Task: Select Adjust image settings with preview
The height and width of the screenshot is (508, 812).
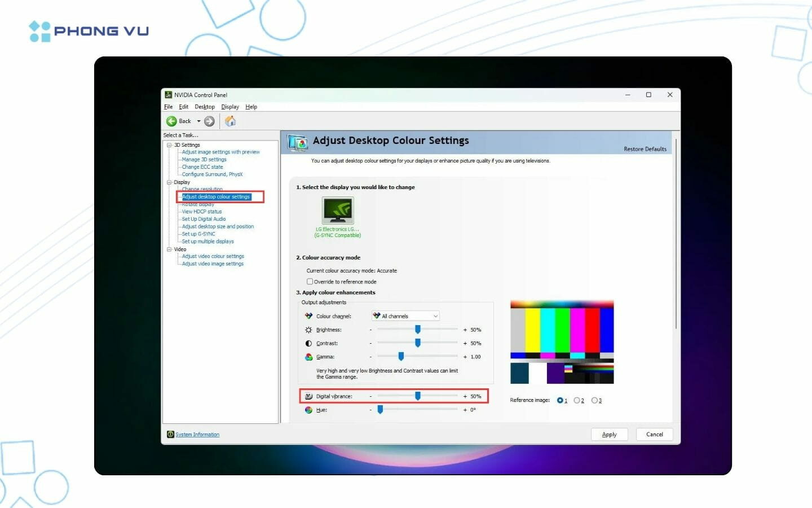Action: (x=220, y=152)
